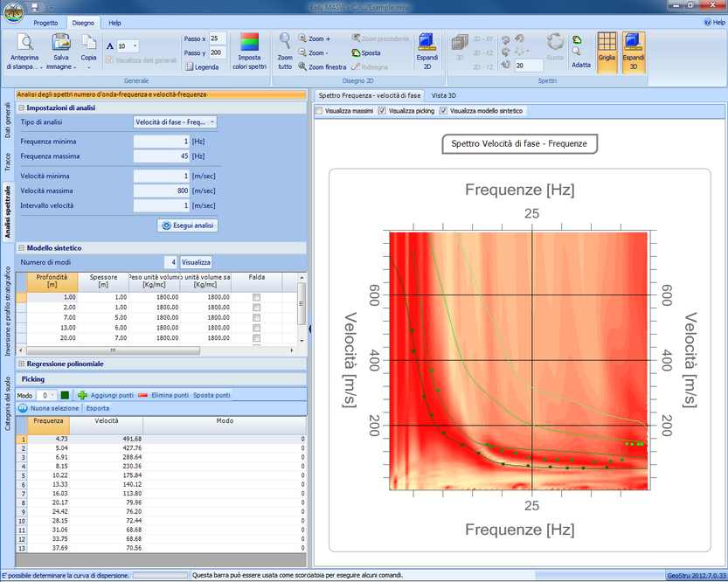The width and height of the screenshot is (728, 582).
Task: Uncheck the Visualizza picking checkbox
Action: tap(382, 111)
